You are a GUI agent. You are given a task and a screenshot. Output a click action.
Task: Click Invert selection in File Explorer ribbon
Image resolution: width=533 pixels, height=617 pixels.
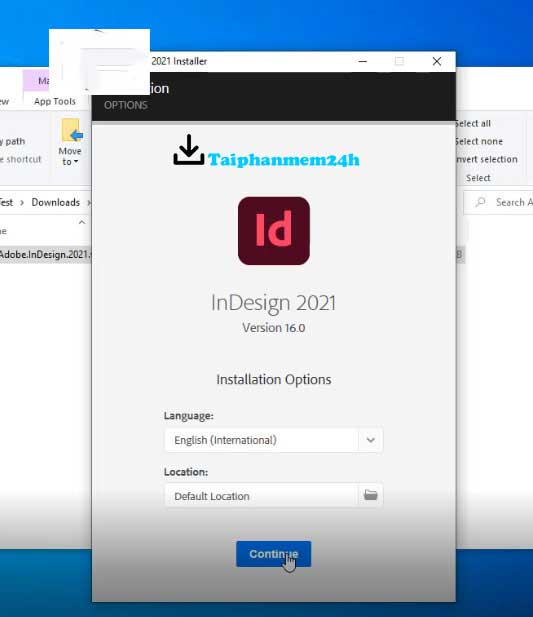pyautogui.click(x=487, y=159)
